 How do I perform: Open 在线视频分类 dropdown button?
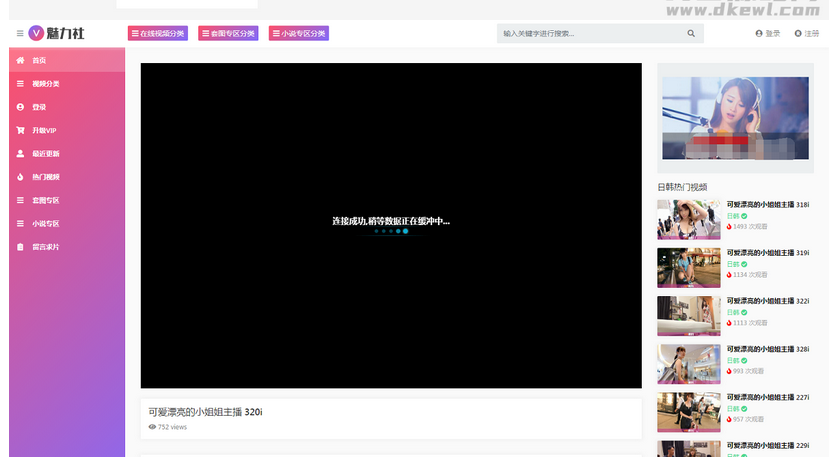click(158, 33)
